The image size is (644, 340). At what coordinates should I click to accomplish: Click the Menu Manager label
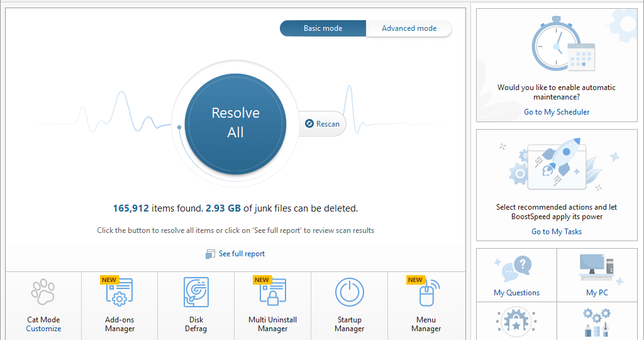pyautogui.click(x=426, y=324)
